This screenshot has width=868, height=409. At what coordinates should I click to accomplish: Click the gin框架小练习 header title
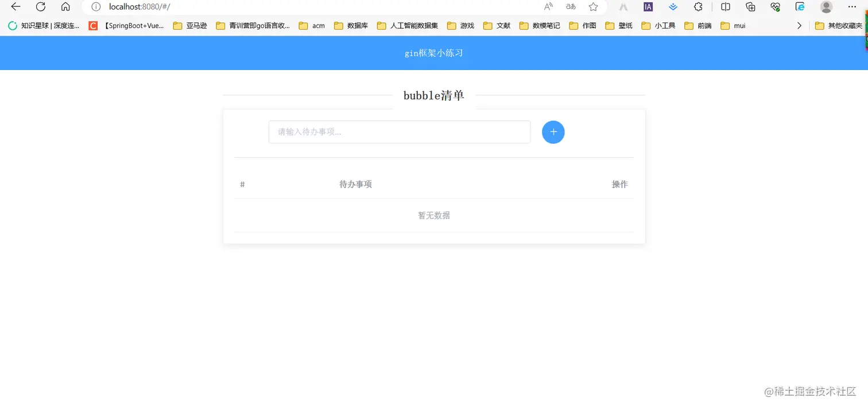pos(434,53)
